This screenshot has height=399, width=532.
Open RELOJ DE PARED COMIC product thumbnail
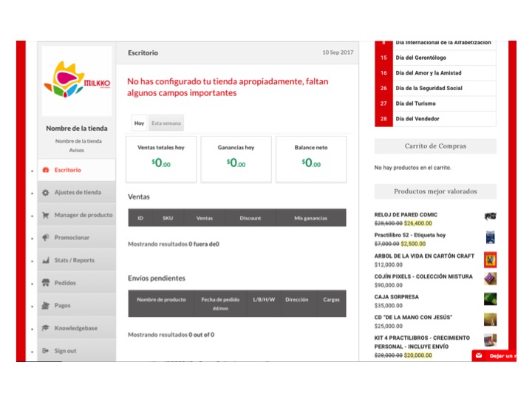click(x=491, y=216)
